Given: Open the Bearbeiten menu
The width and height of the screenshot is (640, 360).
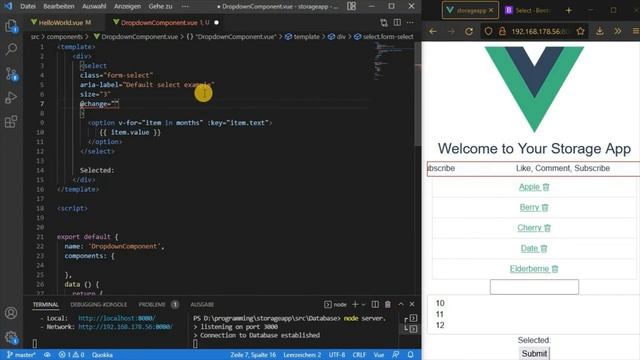Looking at the screenshot, I should pyautogui.click(x=59, y=6).
